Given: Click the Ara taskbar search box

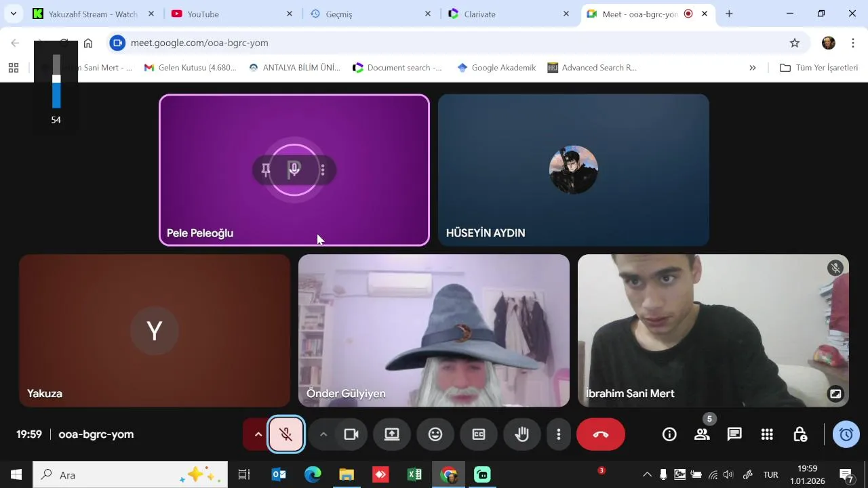Looking at the screenshot, I should point(130,474).
